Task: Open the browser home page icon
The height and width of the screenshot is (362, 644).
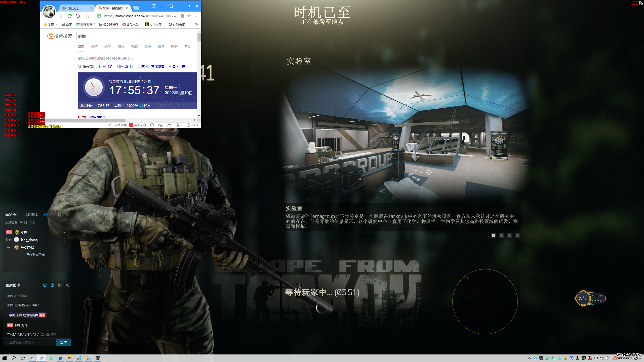Action: click(x=88, y=16)
